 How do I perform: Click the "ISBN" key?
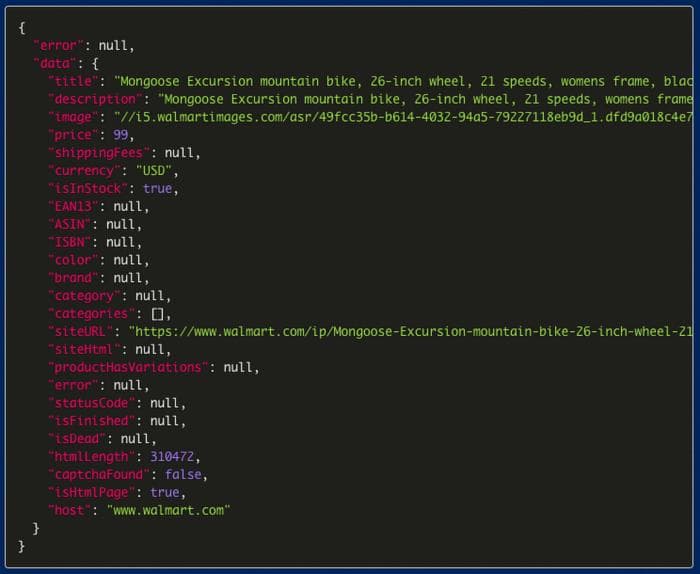[72, 242]
